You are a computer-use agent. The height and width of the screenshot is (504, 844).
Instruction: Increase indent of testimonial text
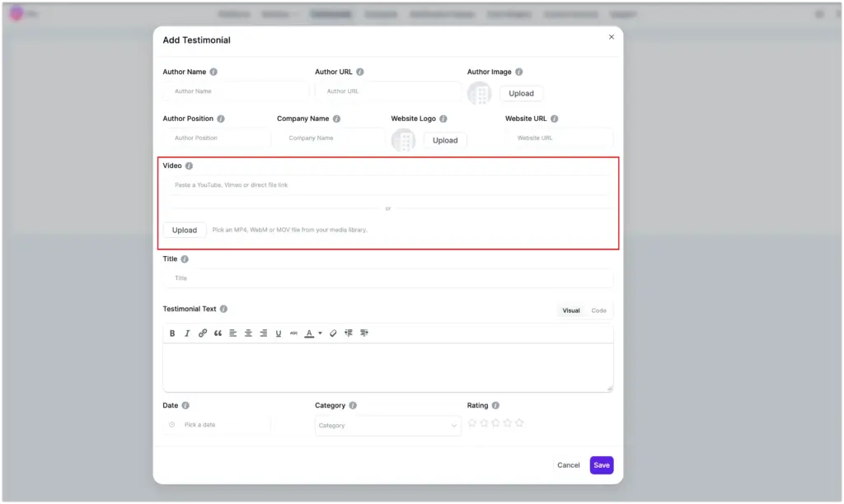click(x=363, y=333)
